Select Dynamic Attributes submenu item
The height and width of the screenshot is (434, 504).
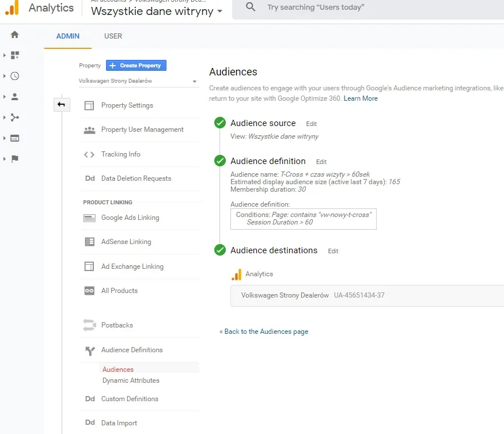(131, 380)
